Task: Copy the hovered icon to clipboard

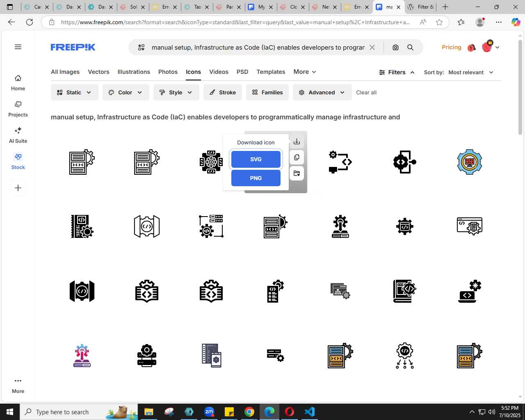Action: [297, 157]
